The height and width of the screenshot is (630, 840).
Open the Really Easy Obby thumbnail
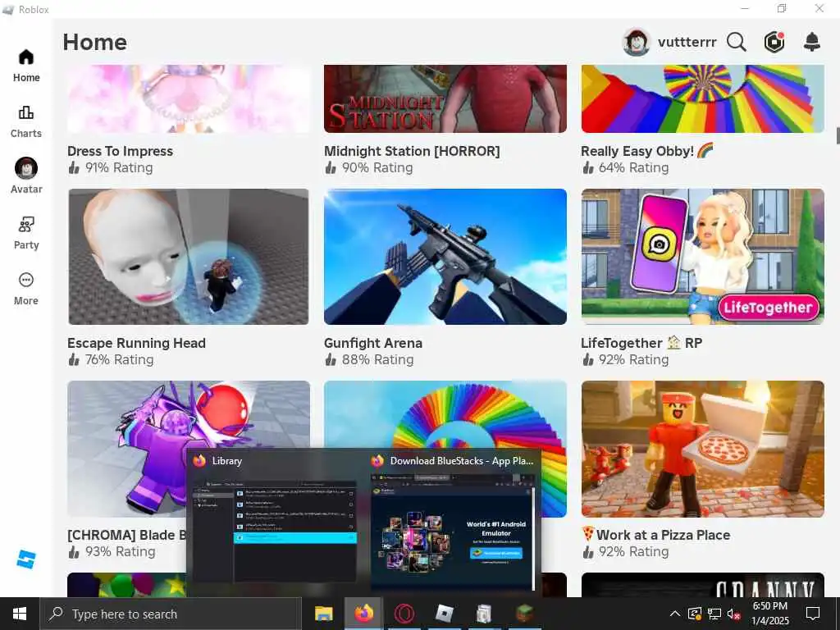tap(703, 99)
